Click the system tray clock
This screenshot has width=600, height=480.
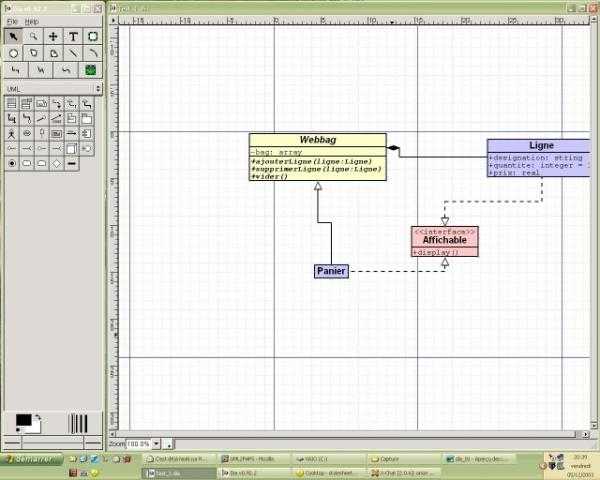[x=580, y=466]
